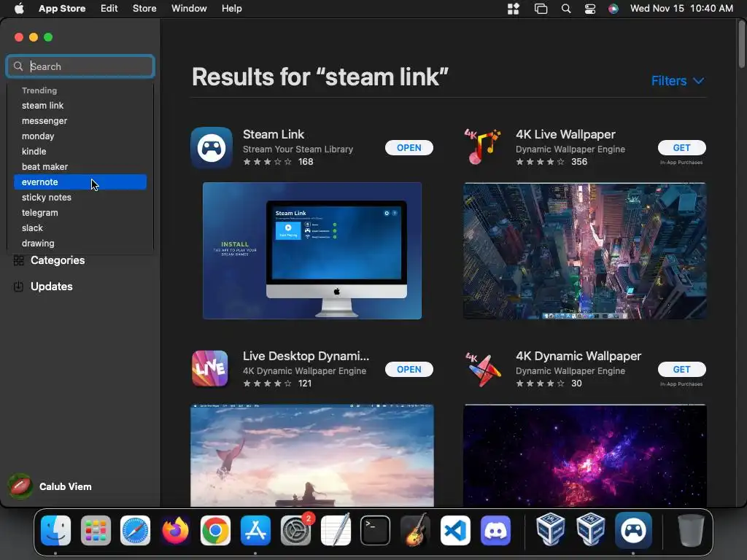Open Finder from the Dock
The image size is (747, 560).
[55, 531]
